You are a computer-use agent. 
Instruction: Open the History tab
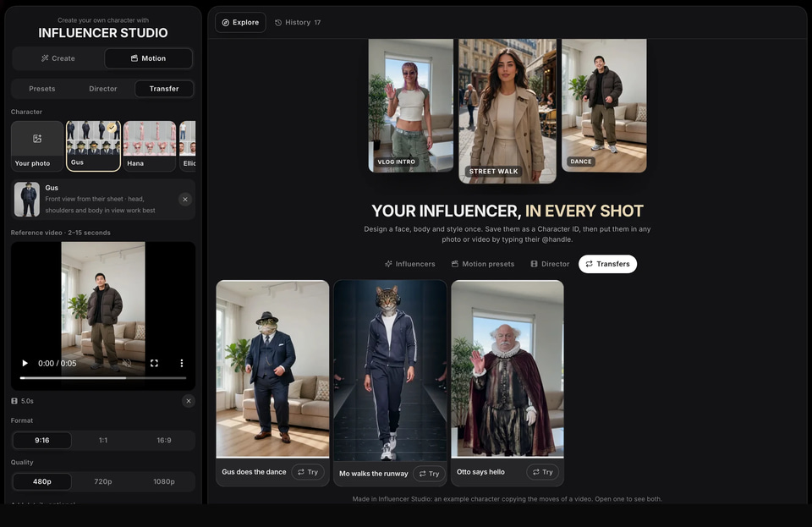(x=298, y=22)
